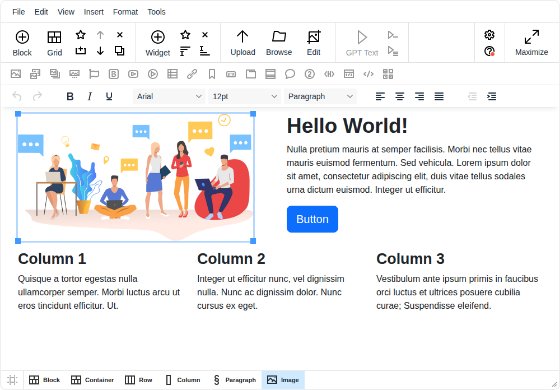Increase indent
Screen dimensions: 560x390
(492, 96)
